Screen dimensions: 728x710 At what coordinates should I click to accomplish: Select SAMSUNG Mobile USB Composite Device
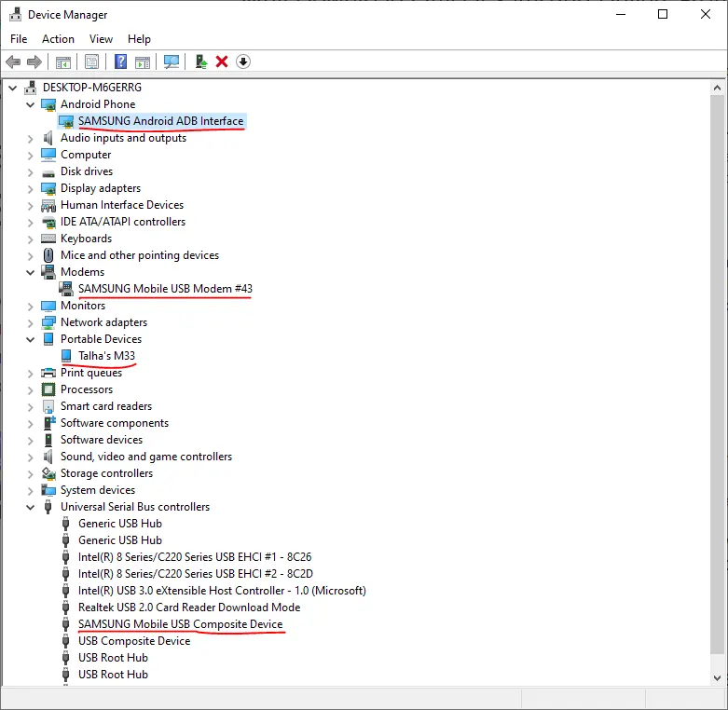180,624
